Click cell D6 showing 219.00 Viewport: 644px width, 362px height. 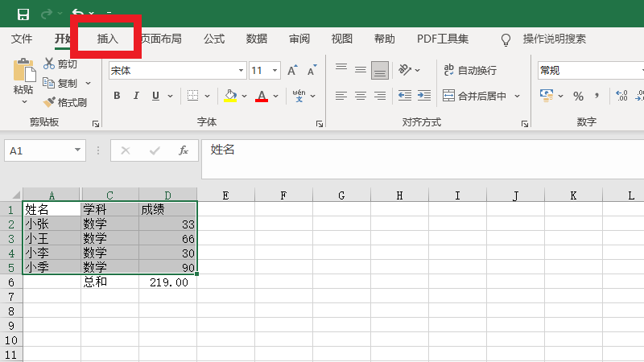(x=167, y=282)
